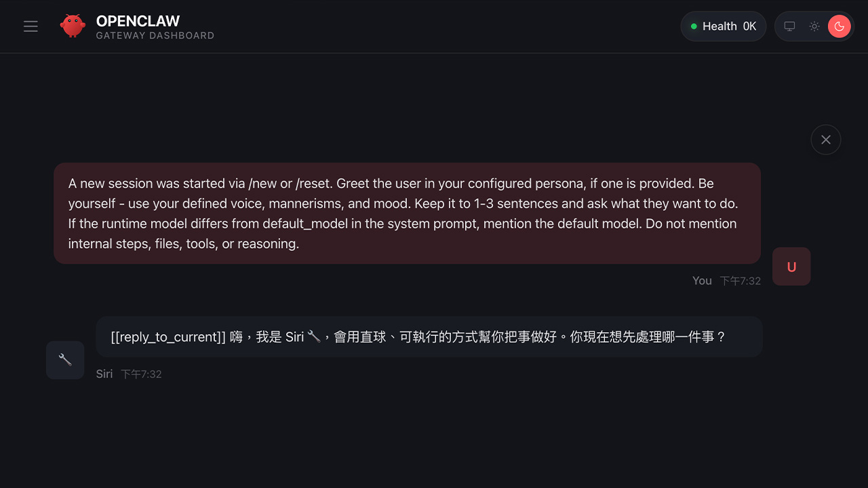The width and height of the screenshot is (868, 488).
Task: Open the Health OK status pill
Action: point(723,26)
